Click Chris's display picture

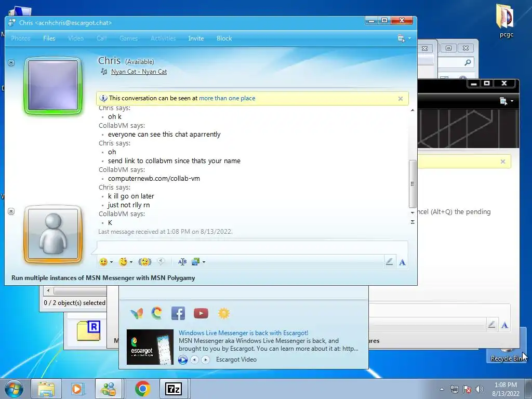click(x=53, y=85)
